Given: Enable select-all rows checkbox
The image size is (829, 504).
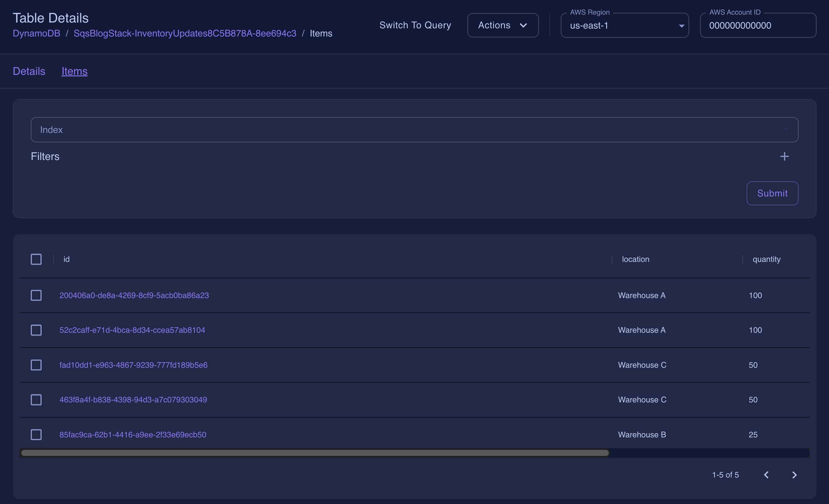Looking at the screenshot, I should [36, 258].
